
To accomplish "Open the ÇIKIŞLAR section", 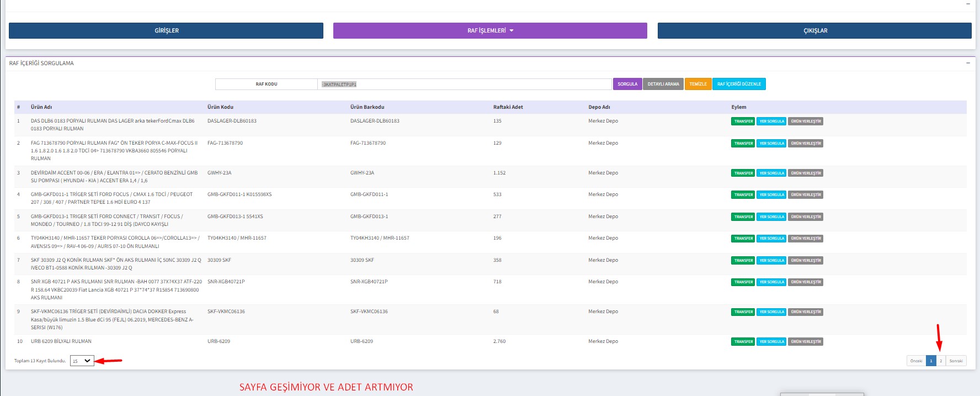I will pos(814,31).
